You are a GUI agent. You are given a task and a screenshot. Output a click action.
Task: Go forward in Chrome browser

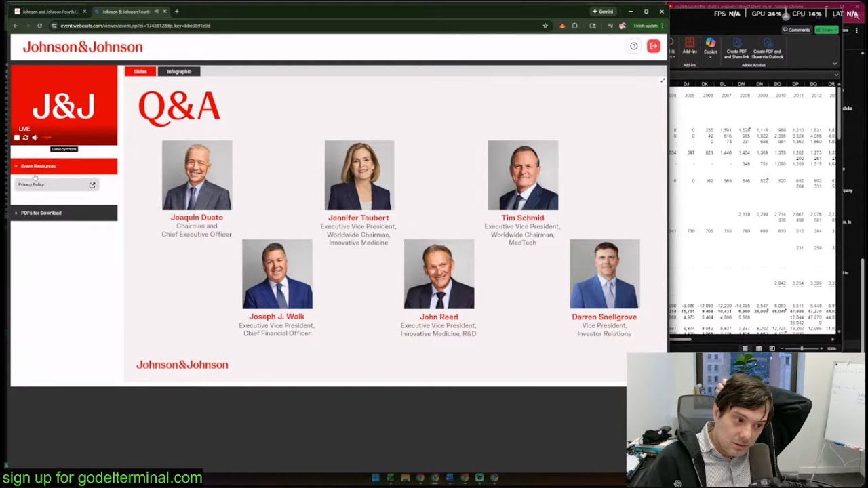click(x=27, y=26)
